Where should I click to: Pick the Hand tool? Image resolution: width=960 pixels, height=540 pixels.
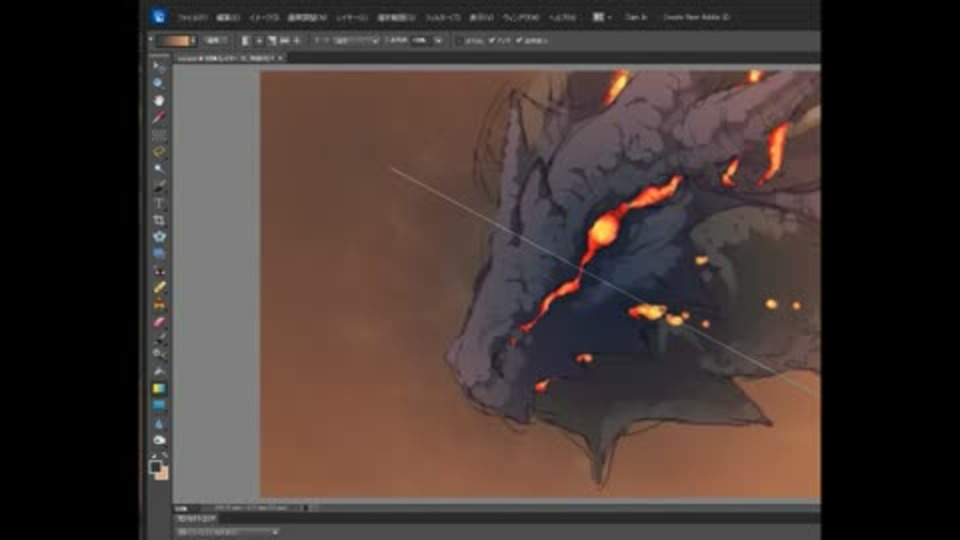159,100
